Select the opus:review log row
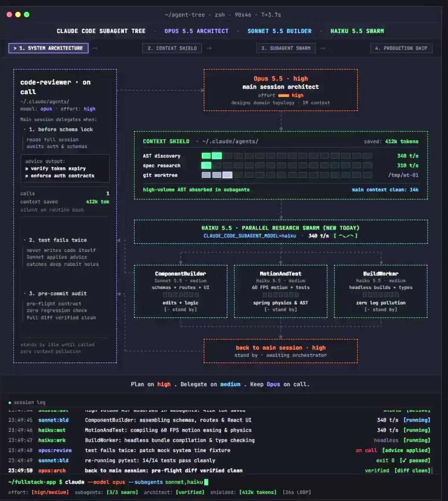This screenshot has height=501, width=448. pyautogui.click(x=219, y=450)
